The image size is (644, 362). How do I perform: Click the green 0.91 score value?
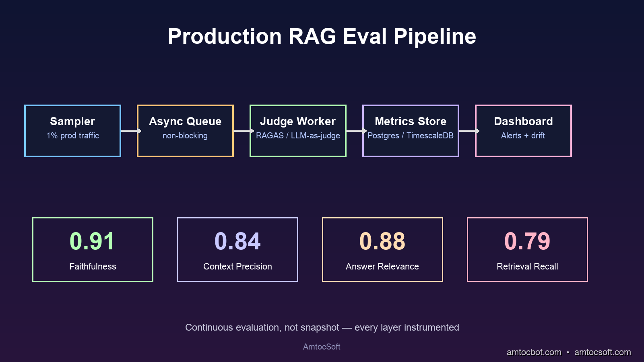pyautogui.click(x=93, y=241)
